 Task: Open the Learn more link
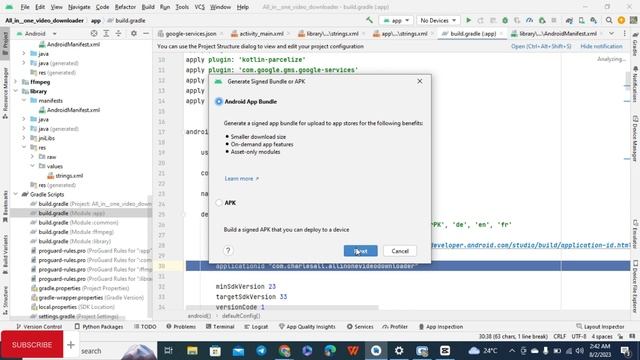click(x=242, y=178)
